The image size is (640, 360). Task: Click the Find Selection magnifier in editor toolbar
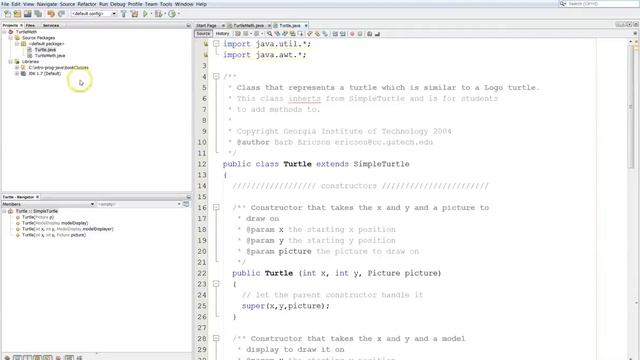(x=269, y=34)
